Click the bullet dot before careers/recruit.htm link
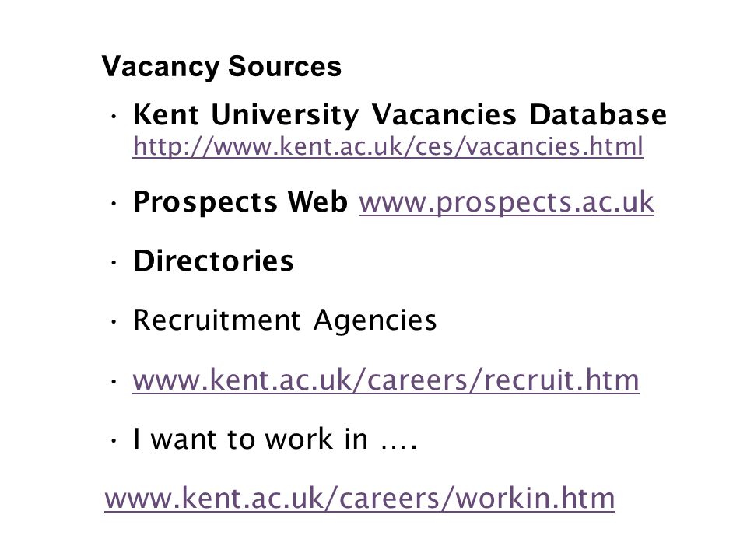The height and width of the screenshot is (560, 747). [114, 381]
